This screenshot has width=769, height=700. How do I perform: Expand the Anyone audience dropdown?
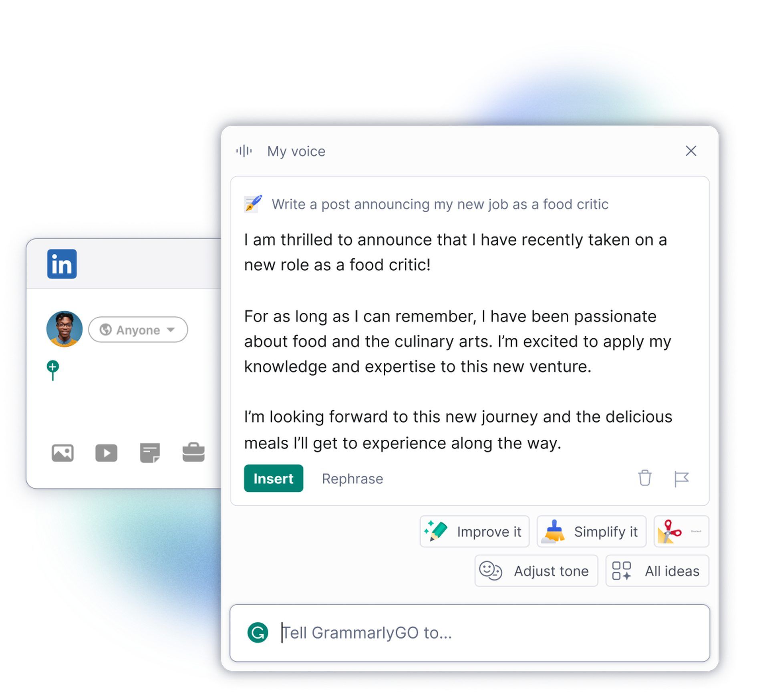pyautogui.click(x=133, y=329)
